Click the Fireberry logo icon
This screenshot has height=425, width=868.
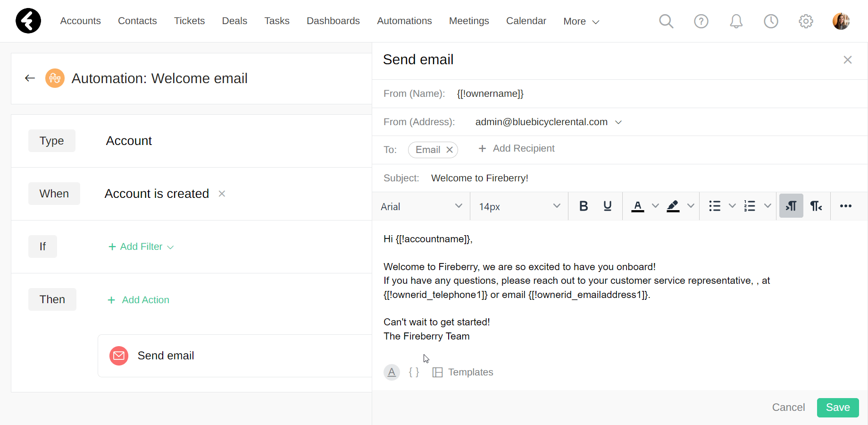(28, 21)
